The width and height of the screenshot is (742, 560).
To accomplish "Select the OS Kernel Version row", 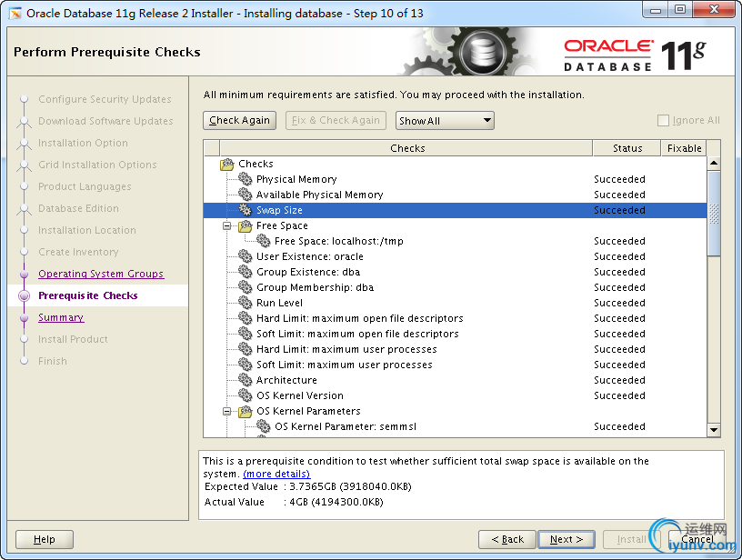I will tap(456, 395).
